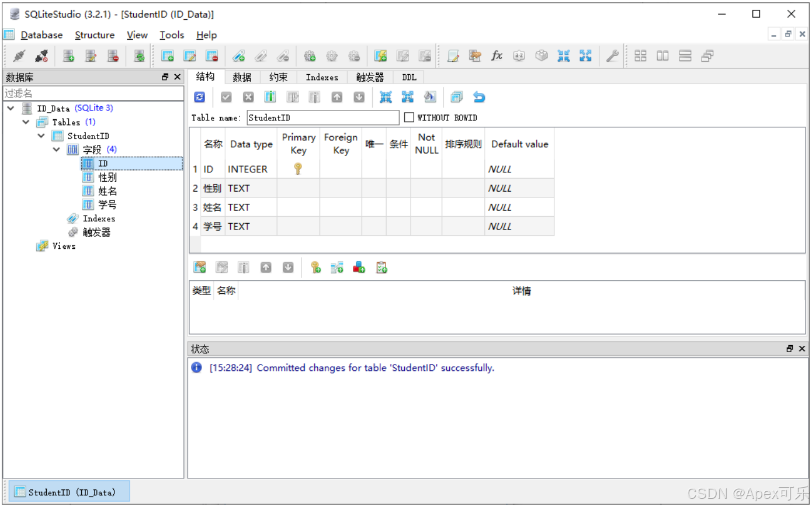Screen dimensions: 812x507
Task: Click the Refresh database schema icon
Action: (139, 56)
